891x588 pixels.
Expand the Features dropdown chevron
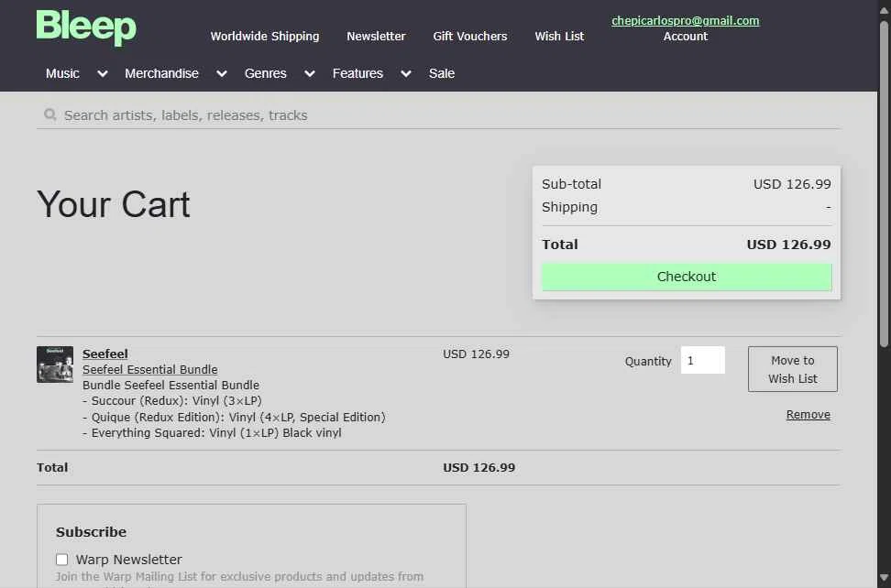(x=406, y=74)
